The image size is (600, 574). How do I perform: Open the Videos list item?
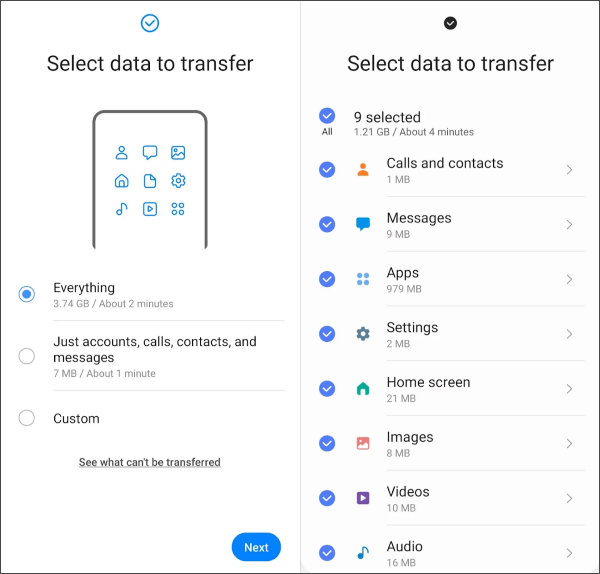click(x=451, y=498)
